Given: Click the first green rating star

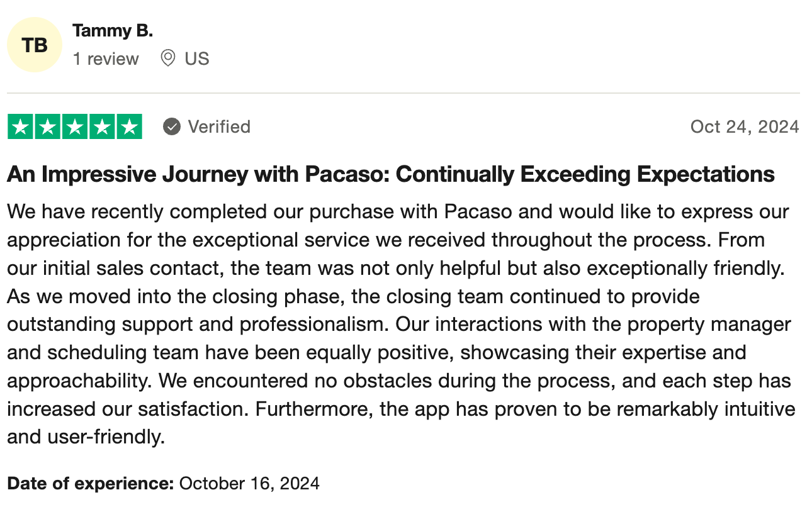Looking at the screenshot, I should click(20, 127).
